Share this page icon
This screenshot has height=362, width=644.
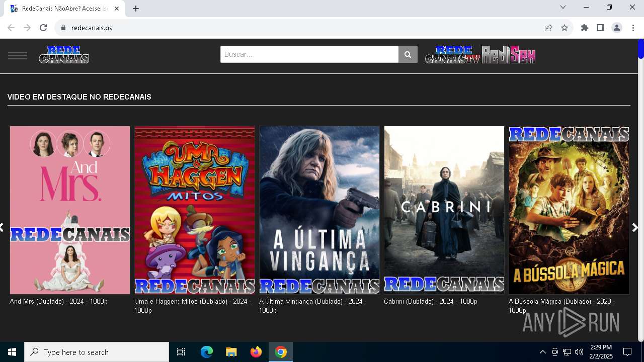click(x=548, y=28)
